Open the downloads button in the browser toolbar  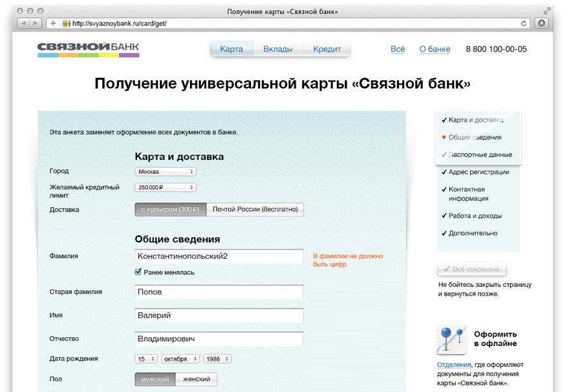pos(542,23)
